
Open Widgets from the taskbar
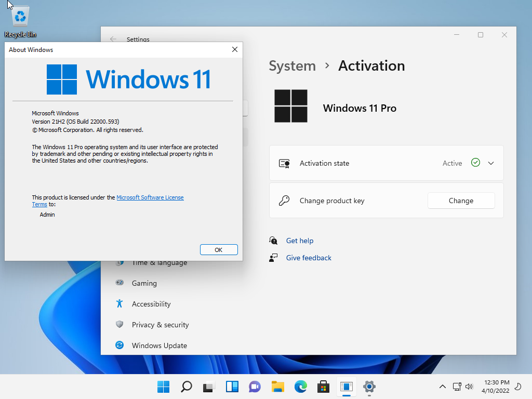tap(232, 387)
